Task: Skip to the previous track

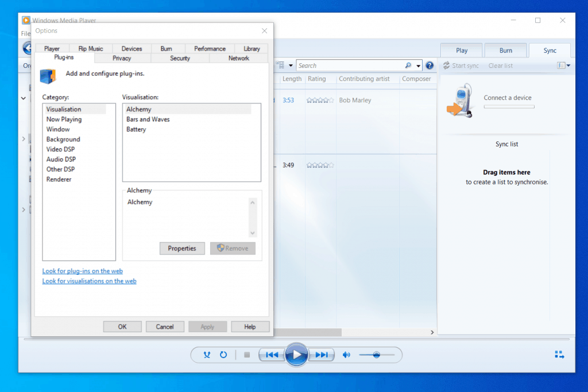Action: point(272,355)
